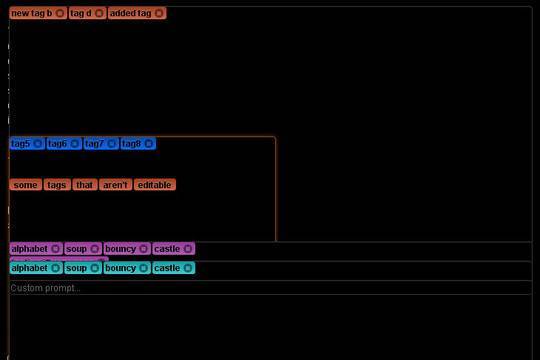Remove the blue tag5 tag

pyautogui.click(x=38, y=144)
